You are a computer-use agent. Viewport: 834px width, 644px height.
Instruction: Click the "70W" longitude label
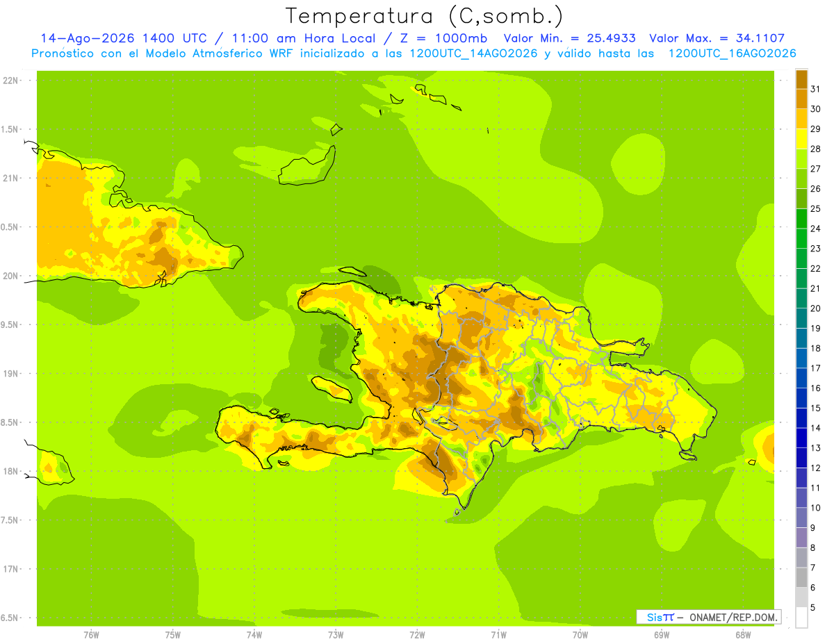point(580,634)
